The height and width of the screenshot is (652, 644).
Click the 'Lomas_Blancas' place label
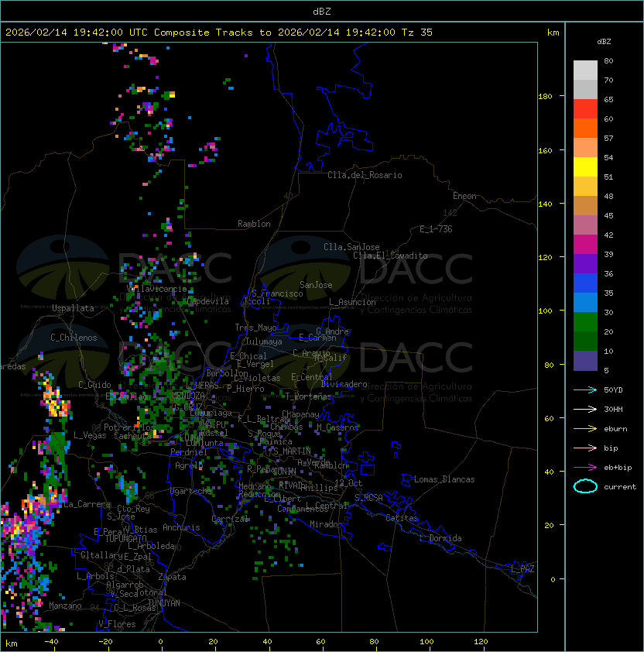click(x=444, y=479)
